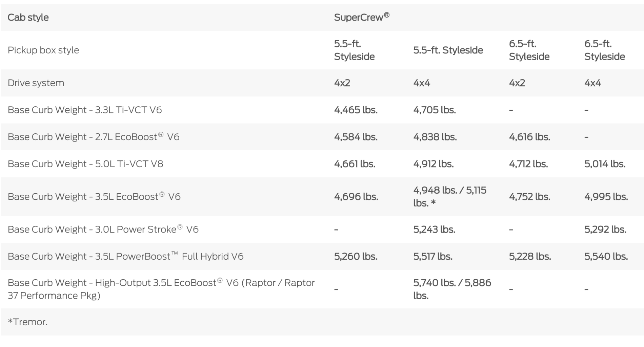The height and width of the screenshot is (347, 644).
Task: Select the PowerBoost Full Hybrid V6 row label
Action: (x=125, y=256)
